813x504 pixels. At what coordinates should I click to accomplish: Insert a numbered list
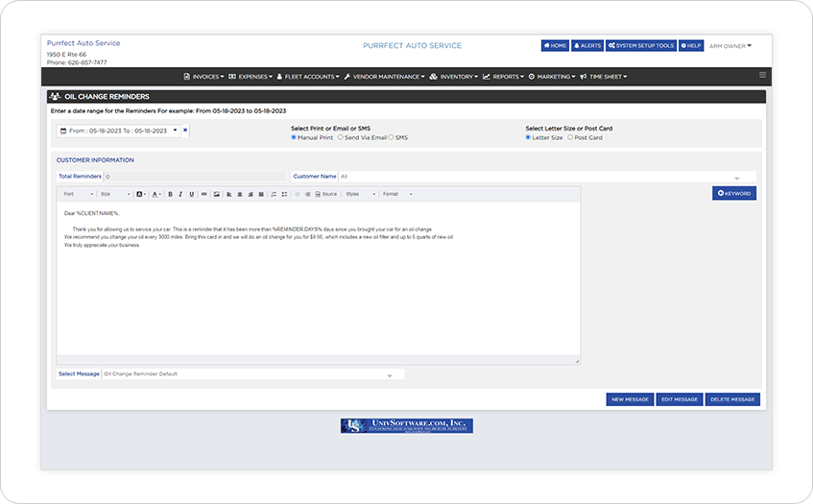274,195
